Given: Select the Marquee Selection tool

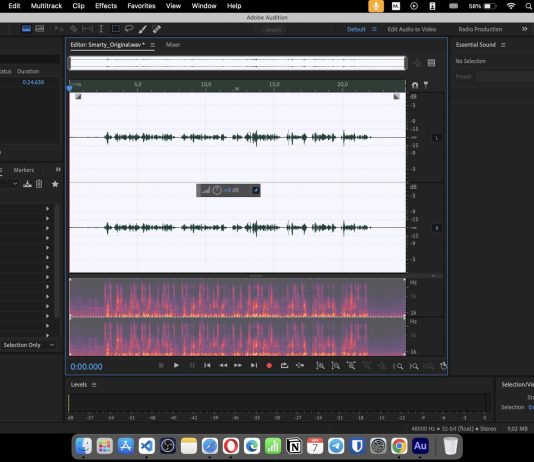Looking at the screenshot, I should pyautogui.click(x=116, y=29).
